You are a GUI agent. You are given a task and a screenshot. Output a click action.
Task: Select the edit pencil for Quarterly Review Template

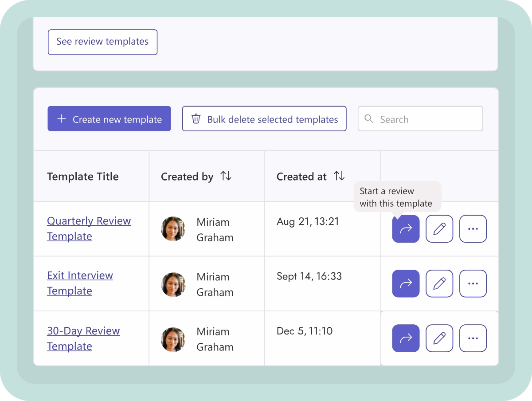(x=439, y=229)
